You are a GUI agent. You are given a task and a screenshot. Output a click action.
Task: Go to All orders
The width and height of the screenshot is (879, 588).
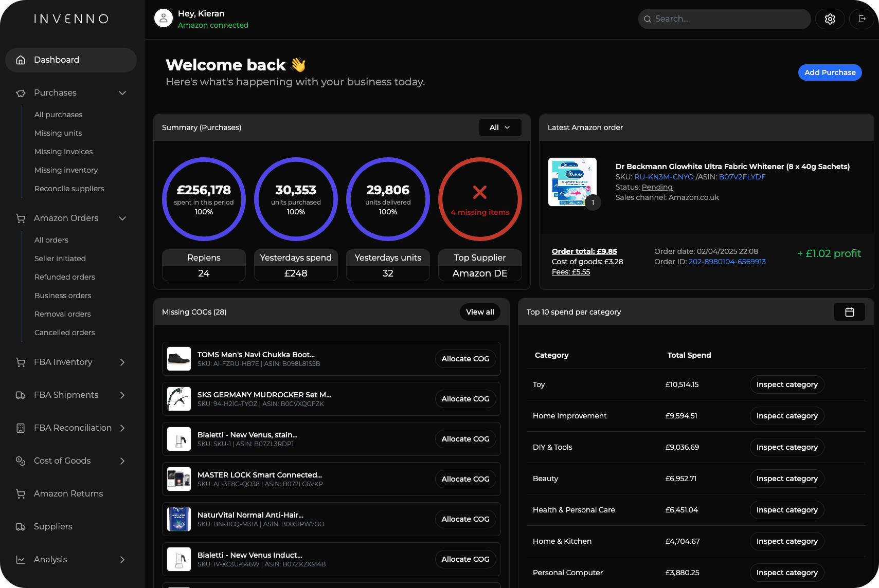pos(51,240)
